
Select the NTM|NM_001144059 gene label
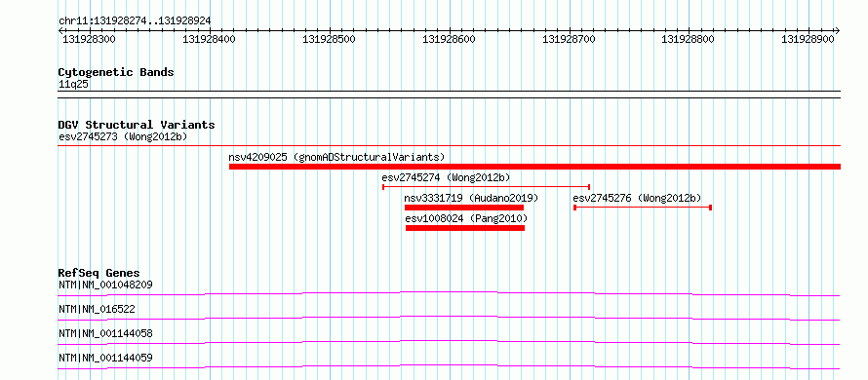[x=105, y=359]
